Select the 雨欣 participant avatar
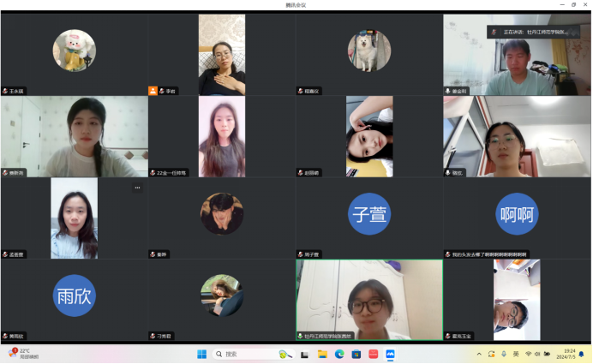The width and height of the screenshot is (593, 364). [x=74, y=295]
